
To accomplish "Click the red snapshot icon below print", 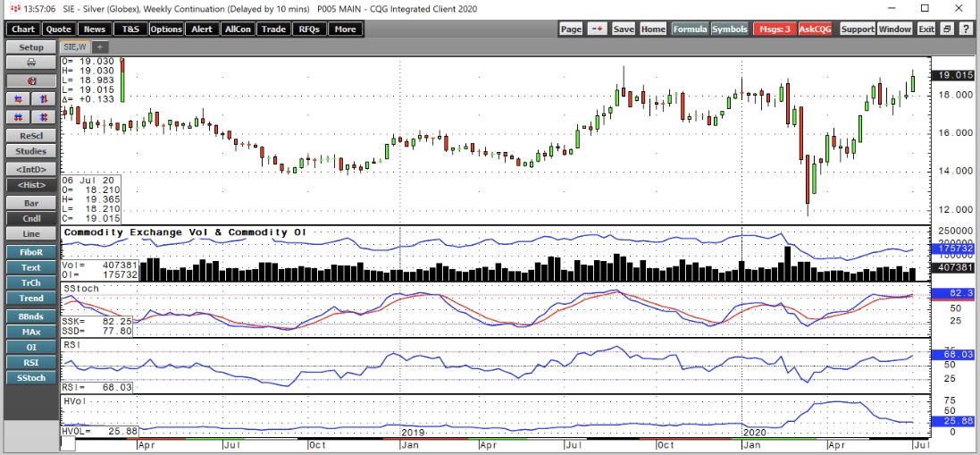I will [30, 80].
